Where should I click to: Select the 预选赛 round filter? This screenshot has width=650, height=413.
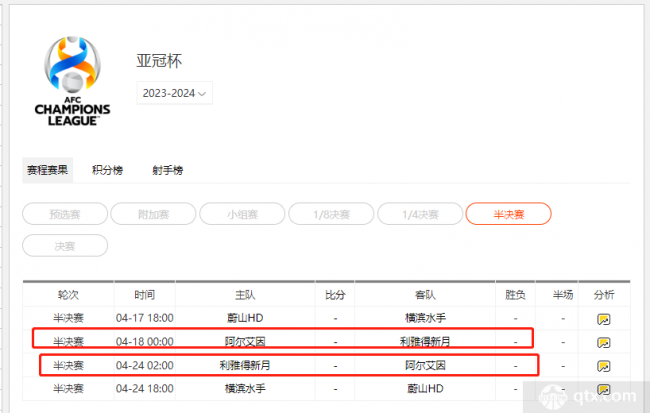65,213
